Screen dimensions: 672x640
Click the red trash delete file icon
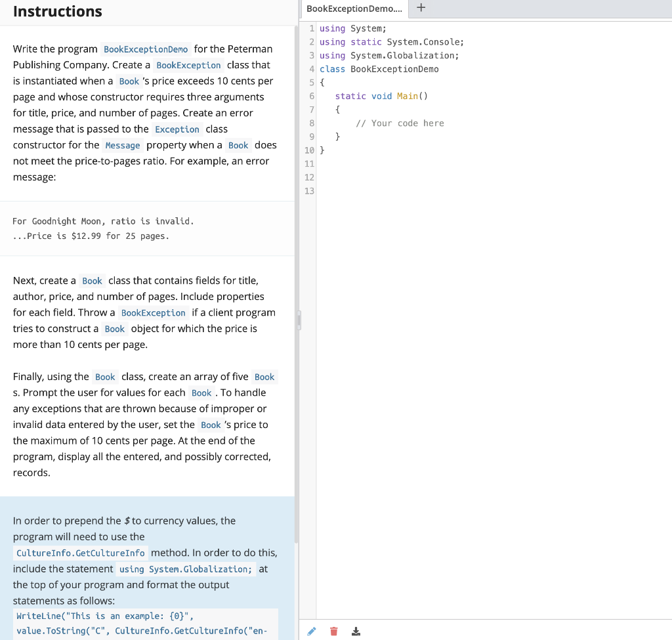point(334,631)
